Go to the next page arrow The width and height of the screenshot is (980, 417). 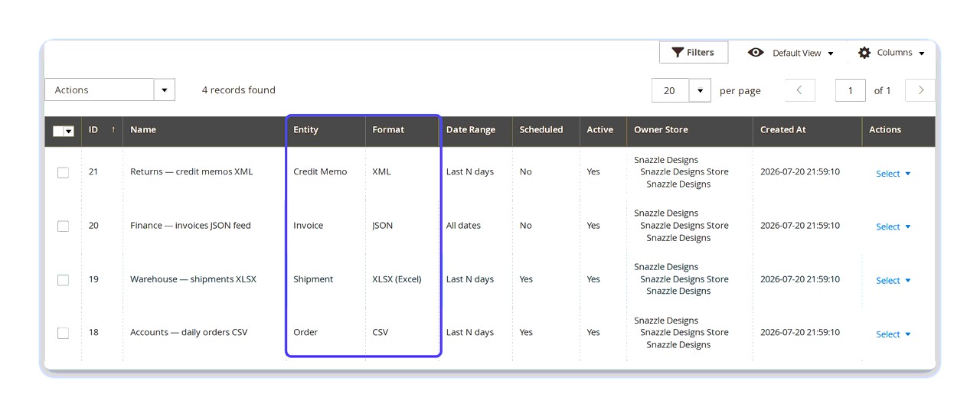[x=920, y=90]
